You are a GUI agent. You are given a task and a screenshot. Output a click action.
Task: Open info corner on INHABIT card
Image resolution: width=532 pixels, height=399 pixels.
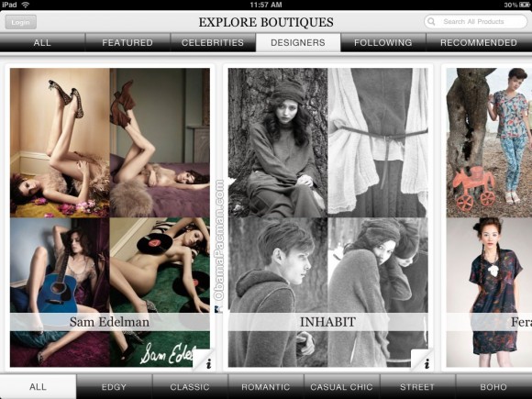(x=423, y=361)
